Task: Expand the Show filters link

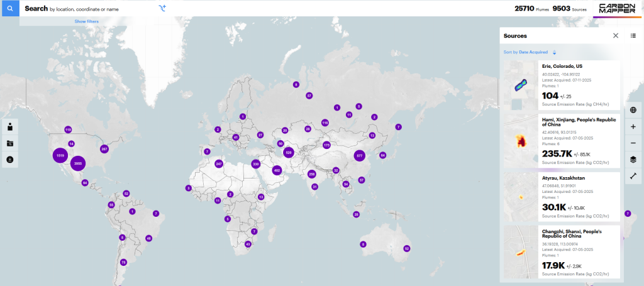Action: coord(86,21)
